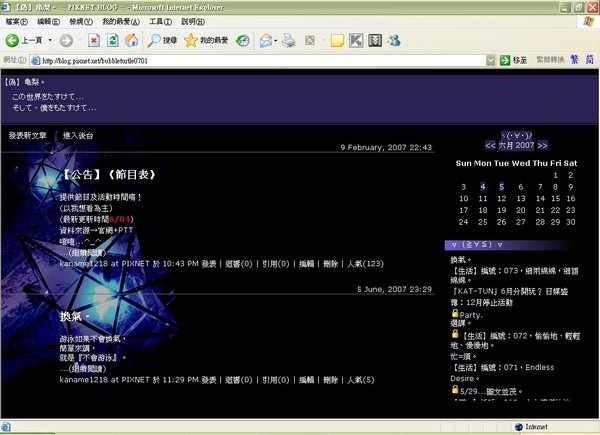
Task: Open sidebar entry Party.
Action: point(471,315)
